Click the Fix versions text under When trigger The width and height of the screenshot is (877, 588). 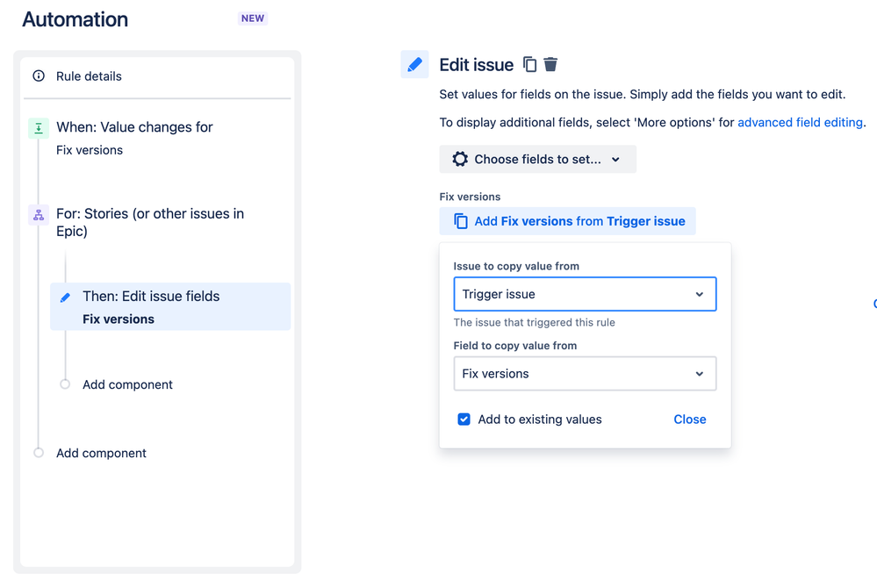[x=90, y=150]
